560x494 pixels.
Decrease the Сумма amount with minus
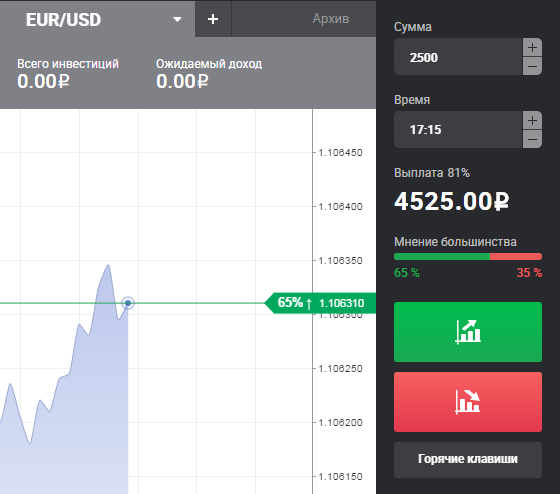[532, 66]
